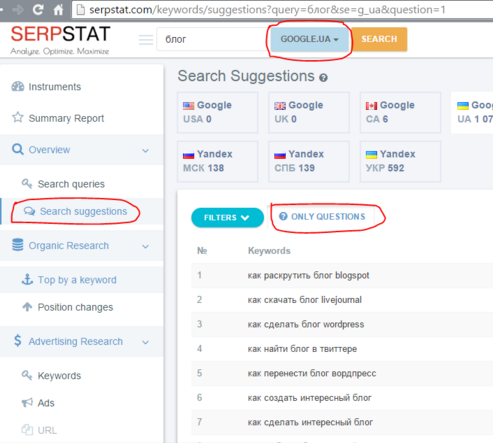Open the GOOGLE.UA search engine dropdown
495x443 pixels.
click(309, 39)
